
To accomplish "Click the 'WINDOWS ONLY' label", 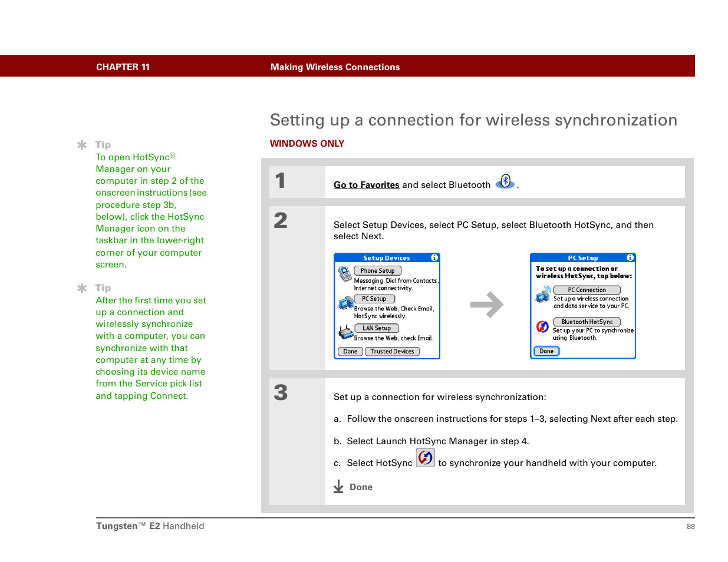I will coord(307,144).
